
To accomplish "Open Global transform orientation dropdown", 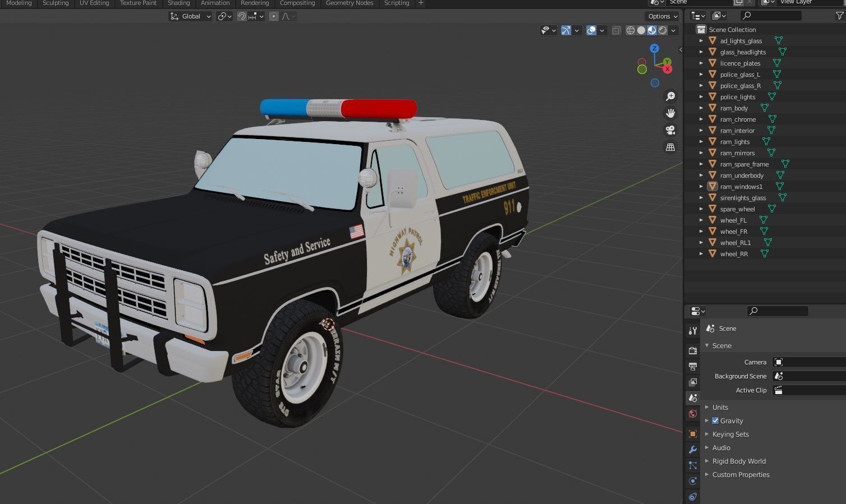I will pos(191,16).
